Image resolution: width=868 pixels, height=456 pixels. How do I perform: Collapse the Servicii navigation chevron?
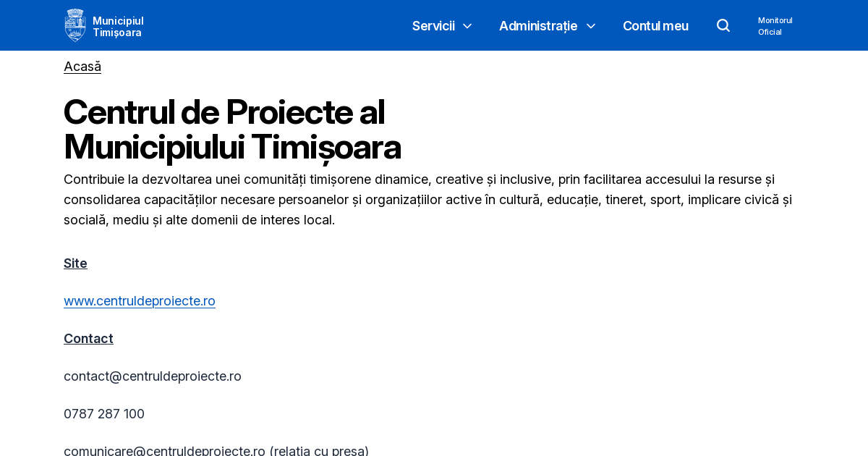click(467, 26)
